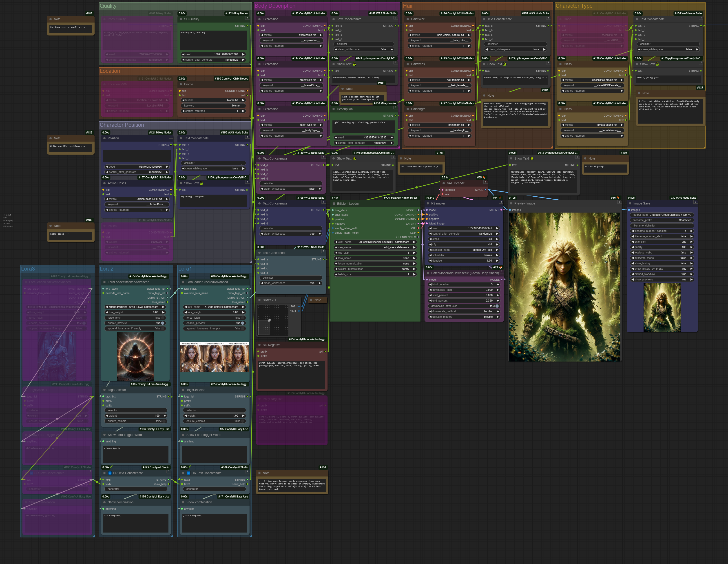Click the fox badge next to #71
The width and height of the screenshot is (728, 564).
(500, 267)
